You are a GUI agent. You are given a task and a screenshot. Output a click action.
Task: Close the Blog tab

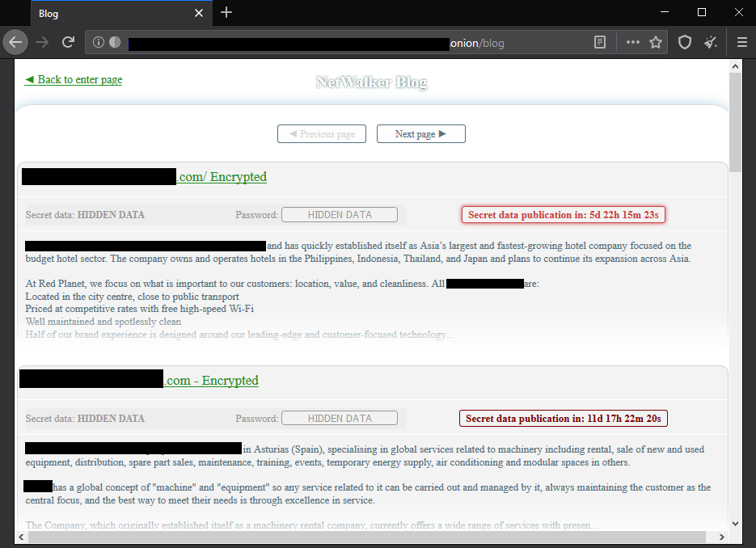point(199,13)
